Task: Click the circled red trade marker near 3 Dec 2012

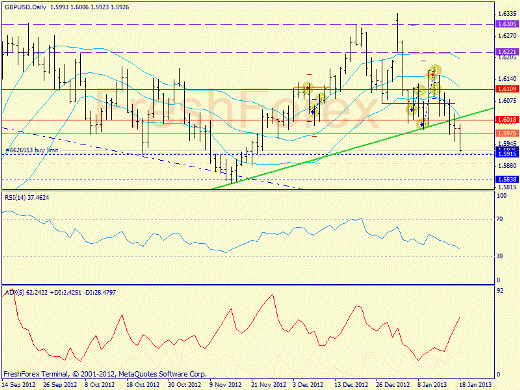Action: pyautogui.click(x=307, y=88)
